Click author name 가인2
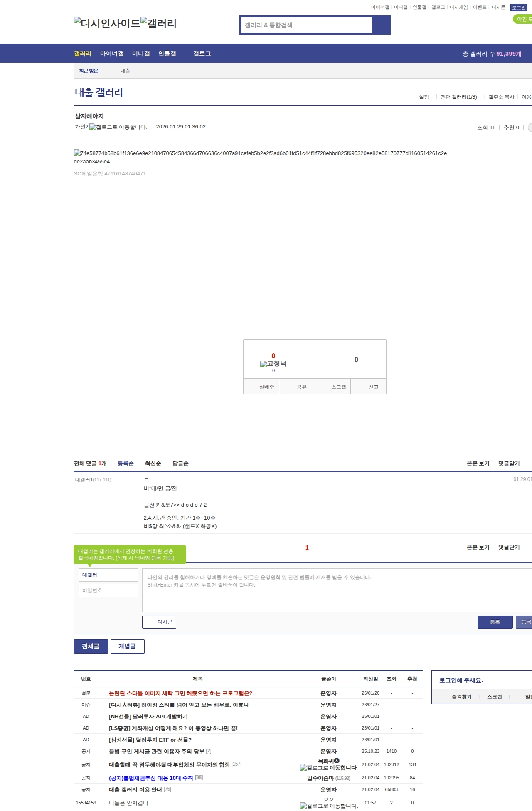The image size is (532, 811). (81, 127)
